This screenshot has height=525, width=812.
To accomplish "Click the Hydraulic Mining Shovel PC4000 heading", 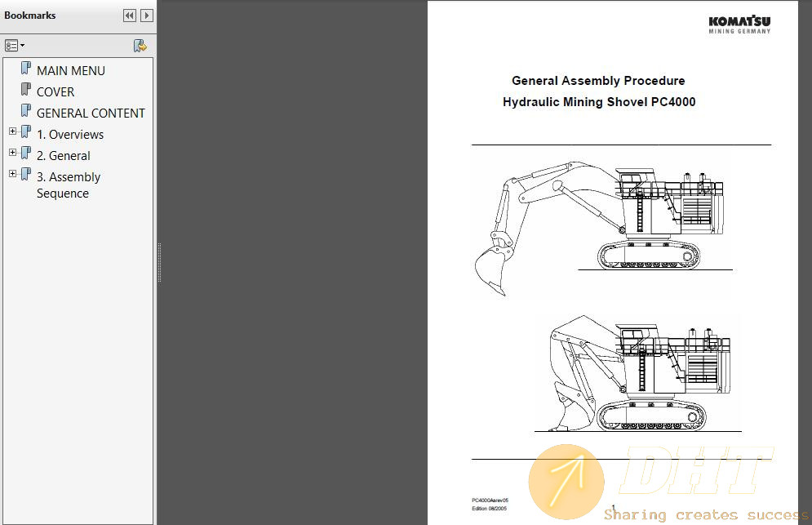I will pyautogui.click(x=599, y=102).
